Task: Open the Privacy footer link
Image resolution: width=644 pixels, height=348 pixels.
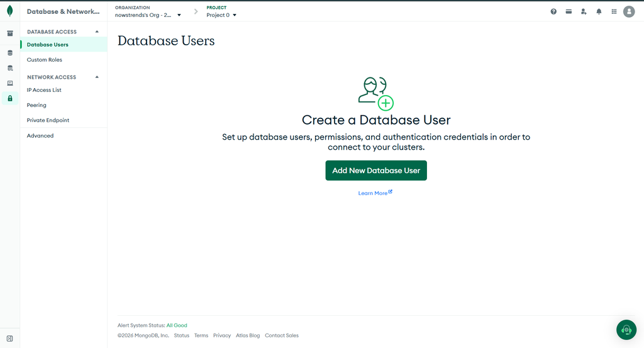Action: coord(222,335)
